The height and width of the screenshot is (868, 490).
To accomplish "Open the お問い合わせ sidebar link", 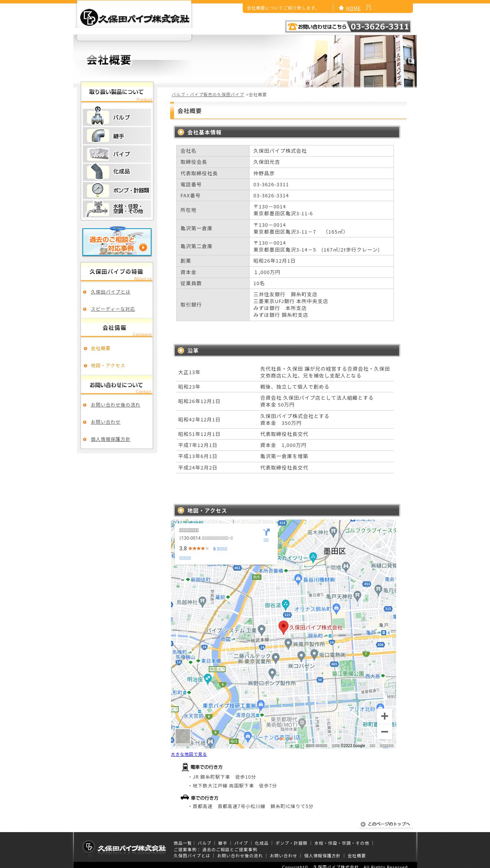I will pyautogui.click(x=105, y=422).
